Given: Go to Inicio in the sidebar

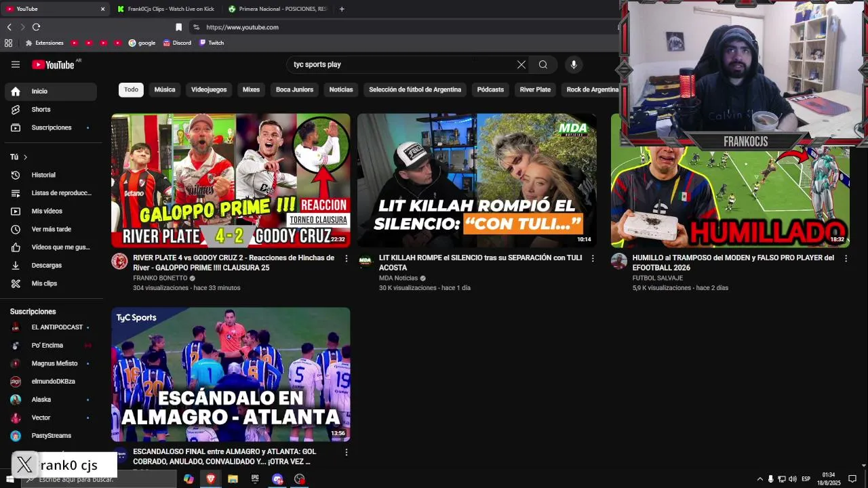Looking at the screenshot, I should (x=50, y=91).
